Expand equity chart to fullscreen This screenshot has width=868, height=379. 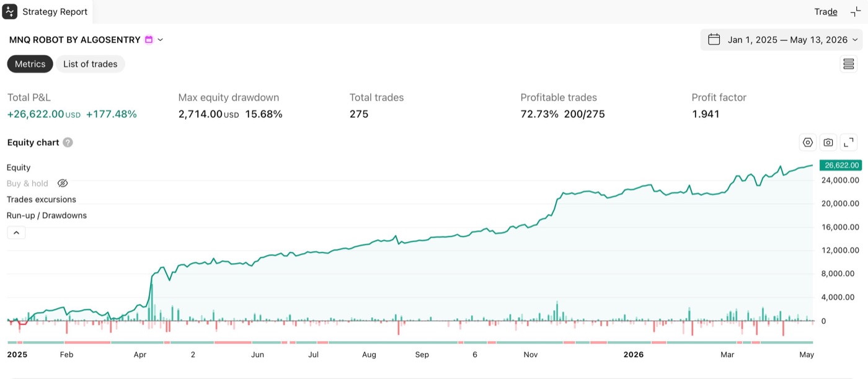[x=849, y=143]
